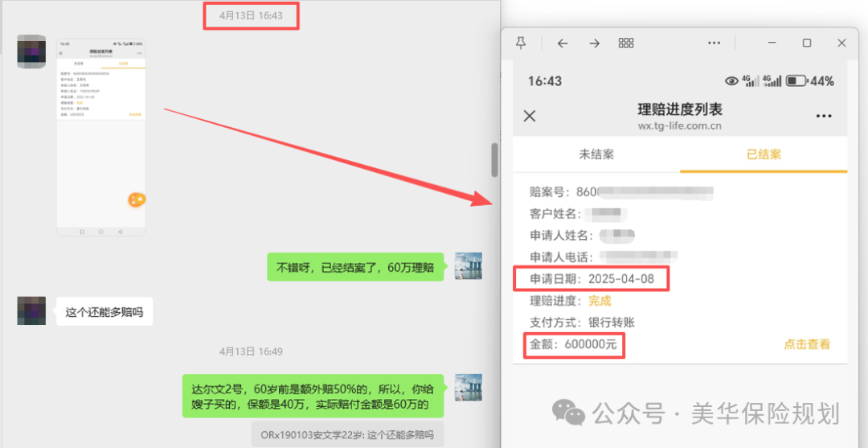Click the first 4G signal icon in the status bar
This screenshot has width=868, height=448.
[x=751, y=81]
